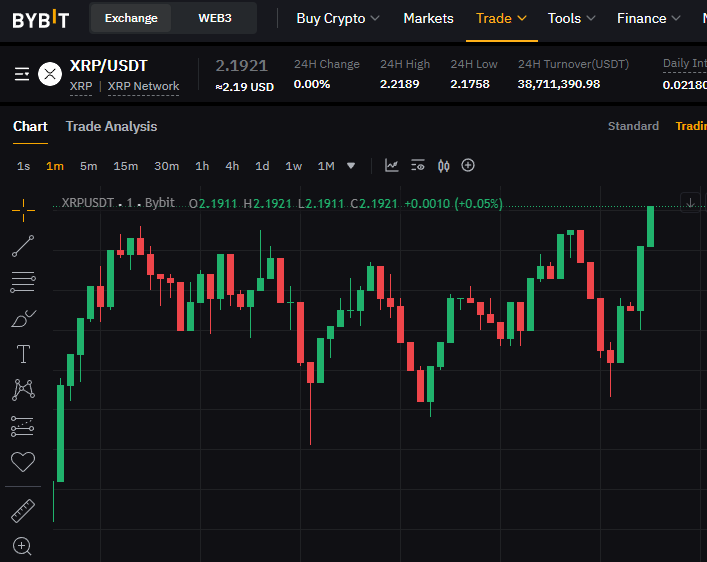Open the chart display settings icon

pos(418,166)
